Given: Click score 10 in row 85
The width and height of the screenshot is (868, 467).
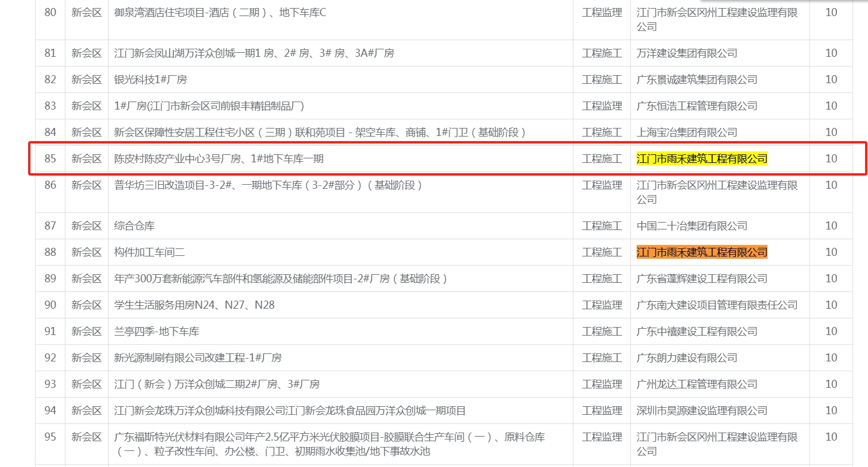Looking at the screenshot, I should 831,159.
